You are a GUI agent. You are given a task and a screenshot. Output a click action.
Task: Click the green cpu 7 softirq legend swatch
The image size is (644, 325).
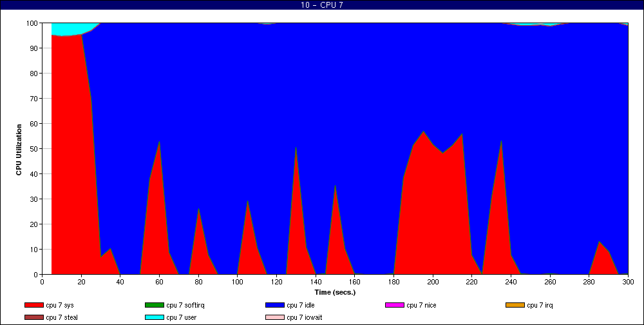click(155, 305)
